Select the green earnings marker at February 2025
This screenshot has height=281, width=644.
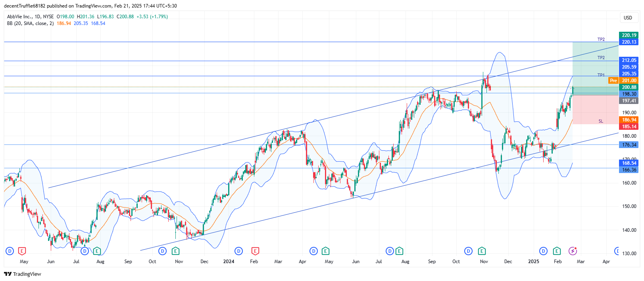[557, 251]
